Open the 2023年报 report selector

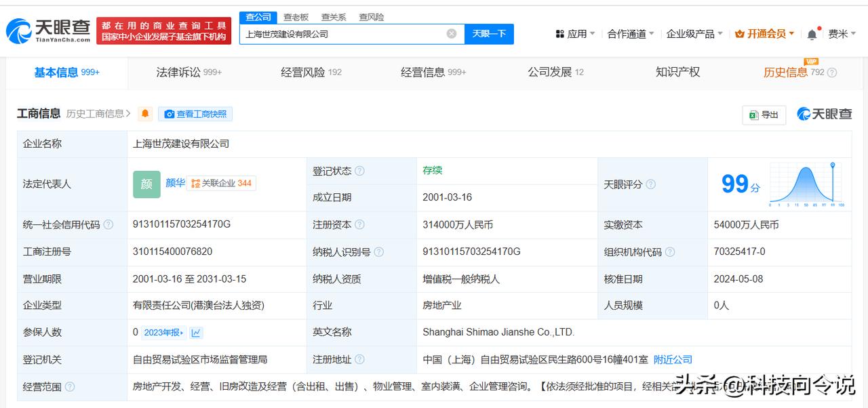pos(163,333)
